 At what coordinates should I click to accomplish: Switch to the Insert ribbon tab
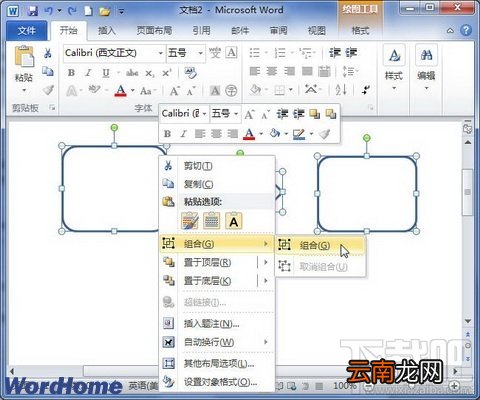pyautogui.click(x=107, y=31)
